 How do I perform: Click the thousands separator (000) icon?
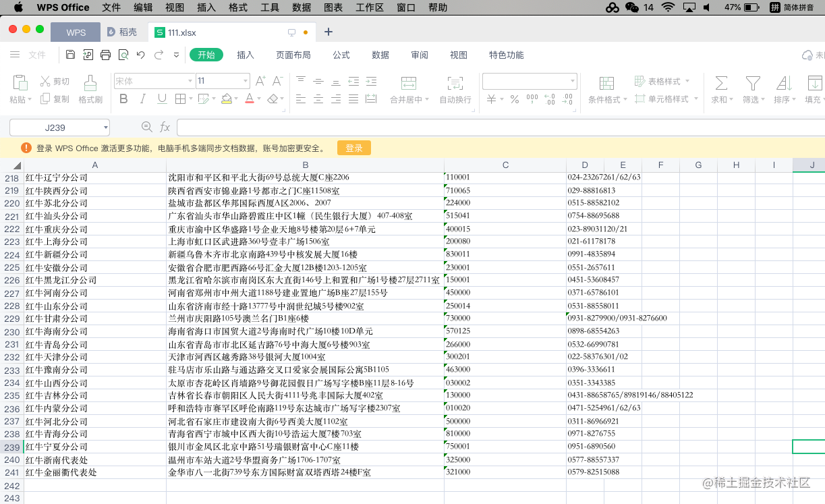tap(532, 99)
